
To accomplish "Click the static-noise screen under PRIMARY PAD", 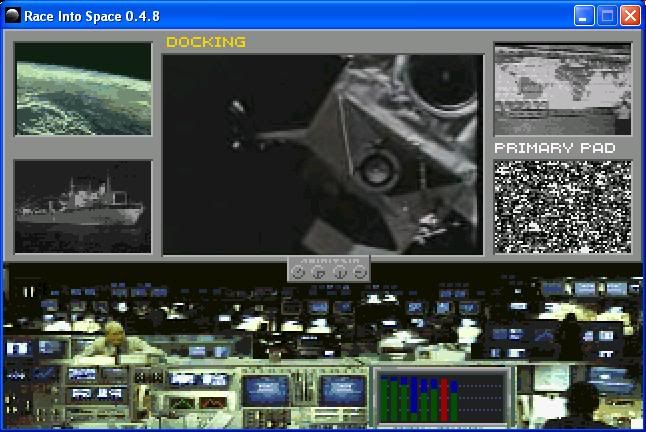I will (562, 207).
